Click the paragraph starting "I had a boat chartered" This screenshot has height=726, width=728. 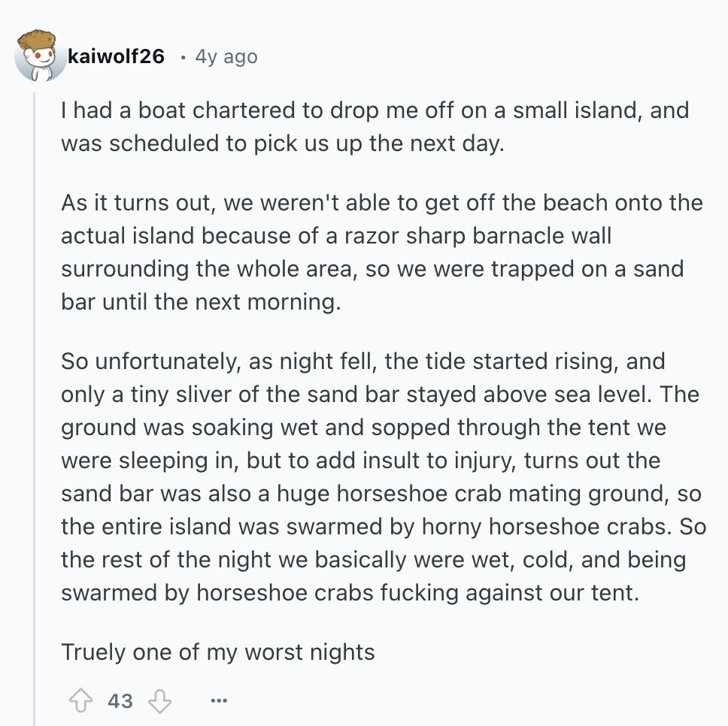pyautogui.click(x=375, y=127)
